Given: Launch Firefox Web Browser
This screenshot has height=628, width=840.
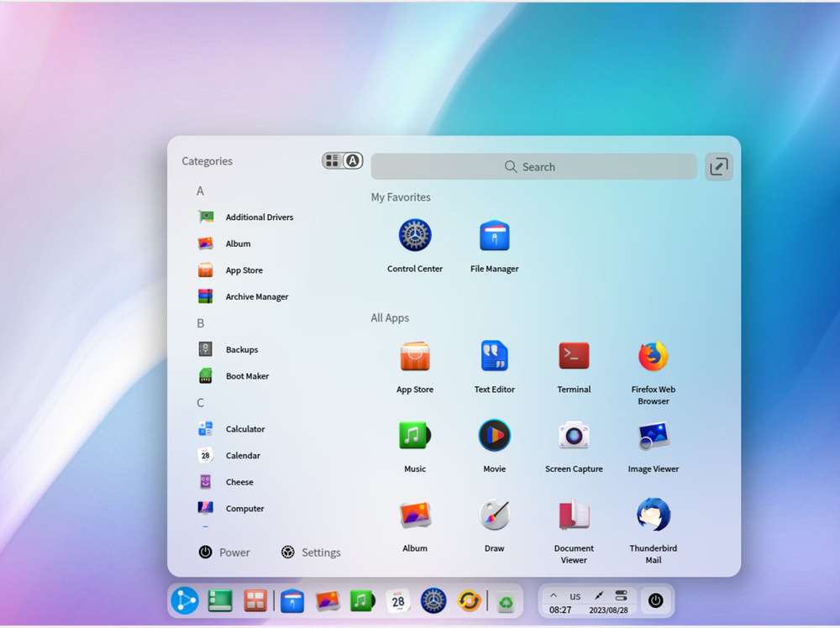Looking at the screenshot, I should (x=653, y=357).
